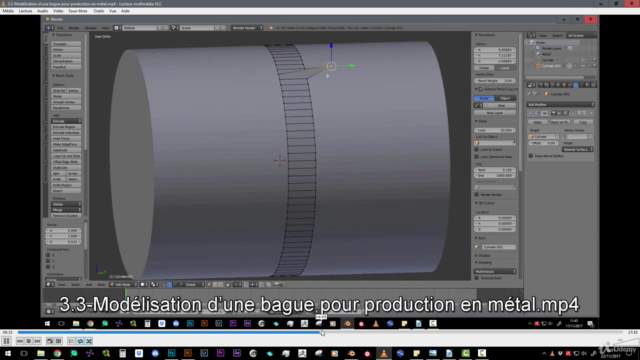Open the Multitexture shading dropdown
This screenshot has width=640, height=360.
click(x=495, y=271)
